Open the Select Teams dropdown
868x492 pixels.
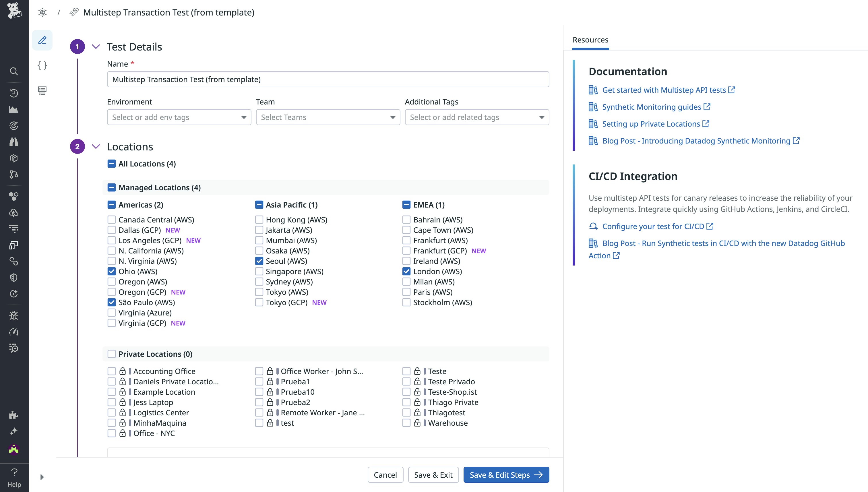click(x=327, y=117)
